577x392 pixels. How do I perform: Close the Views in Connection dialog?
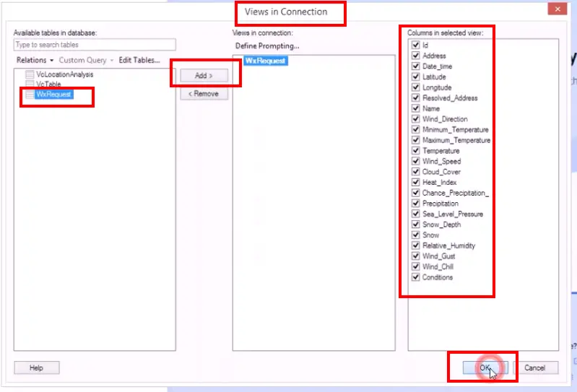pyautogui.click(x=556, y=9)
